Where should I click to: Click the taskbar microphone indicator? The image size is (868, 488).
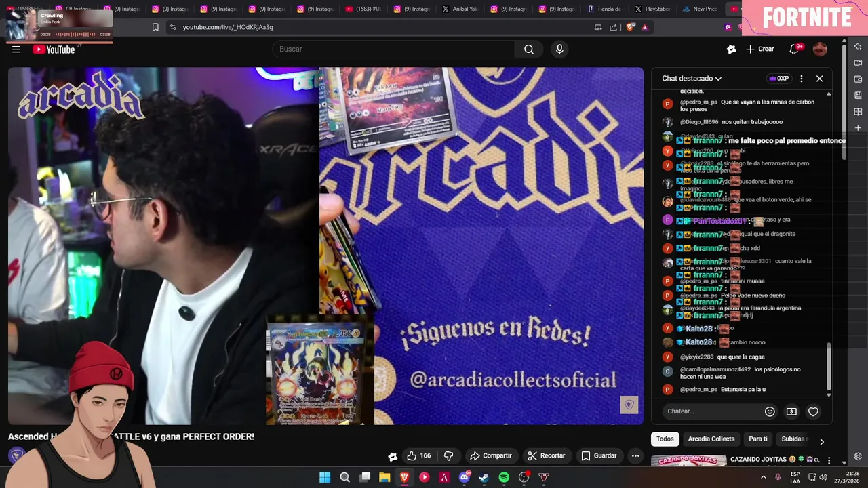click(778, 477)
